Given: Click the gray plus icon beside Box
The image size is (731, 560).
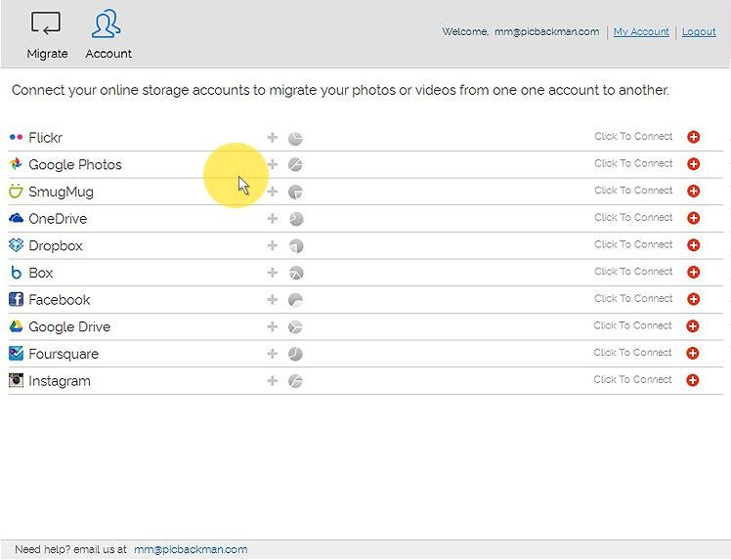Looking at the screenshot, I should click(x=273, y=273).
